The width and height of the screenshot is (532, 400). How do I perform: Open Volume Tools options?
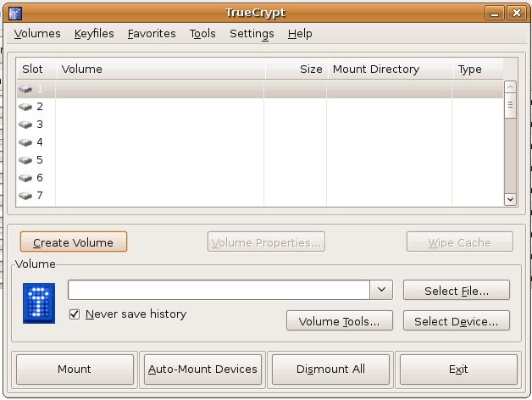coord(344,321)
